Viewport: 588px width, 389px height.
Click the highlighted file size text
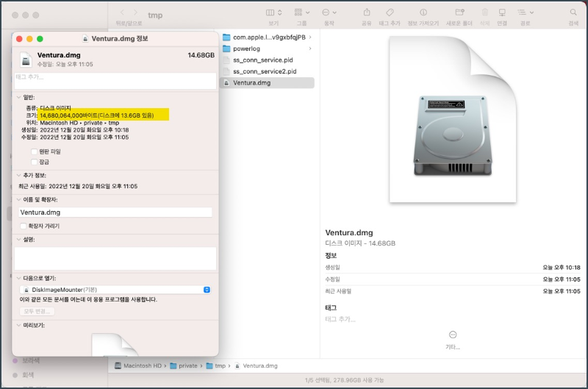click(x=97, y=115)
